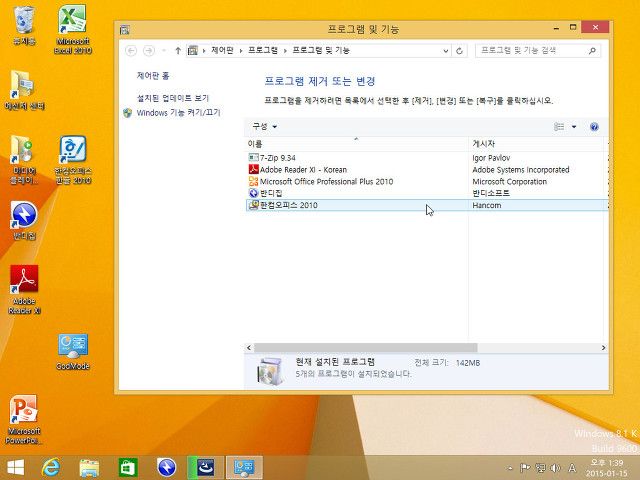
Task: Open 설치된 업데이트 보기 link
Action: [173, 98]
